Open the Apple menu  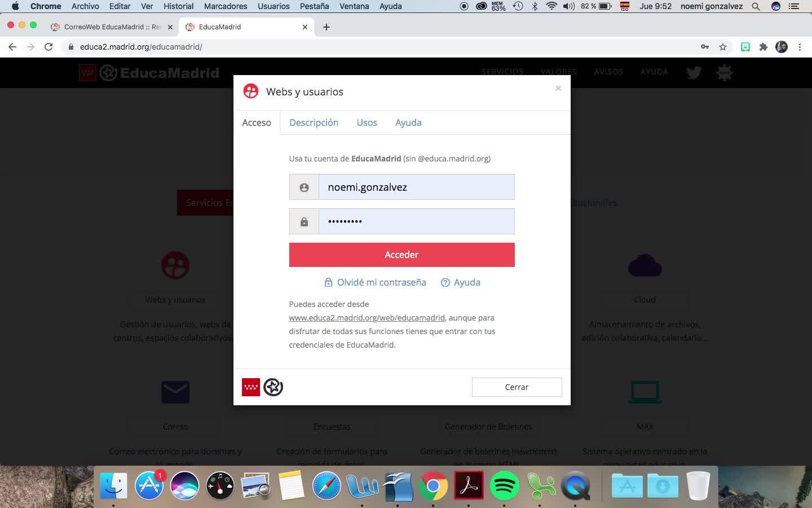point(15,6)
